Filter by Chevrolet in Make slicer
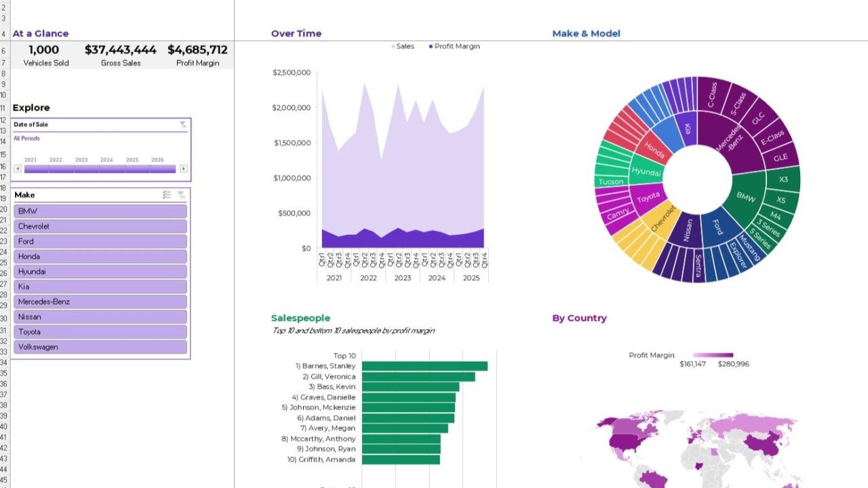Viewport: 868px width, 488px height. 100,226
